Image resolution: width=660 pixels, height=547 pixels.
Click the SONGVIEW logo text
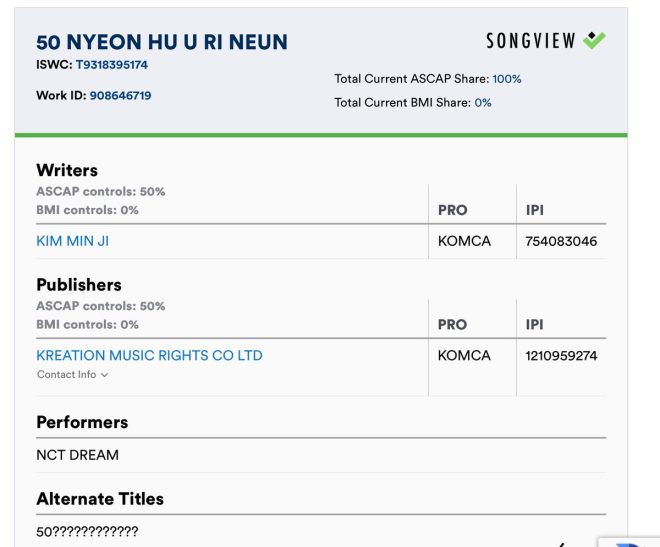point(531,41)
